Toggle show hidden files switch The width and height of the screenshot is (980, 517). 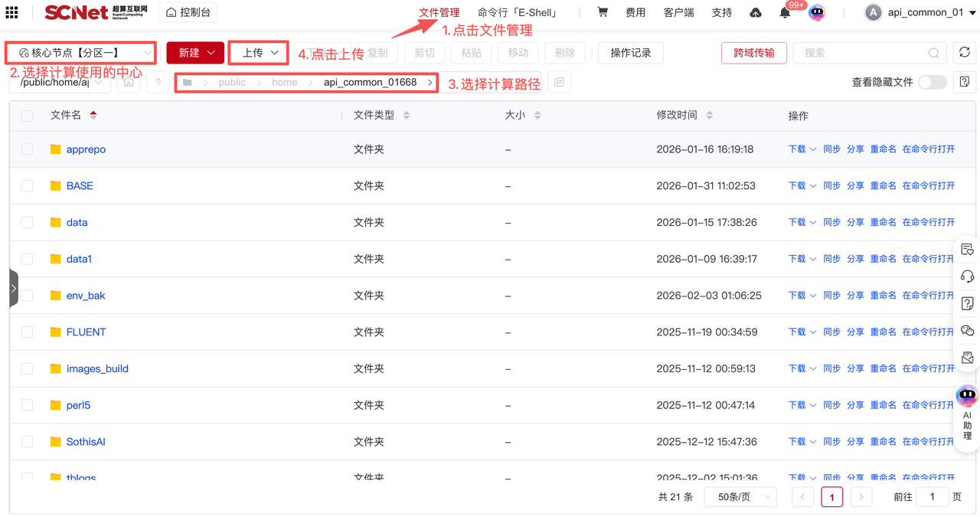click(932, 83)
